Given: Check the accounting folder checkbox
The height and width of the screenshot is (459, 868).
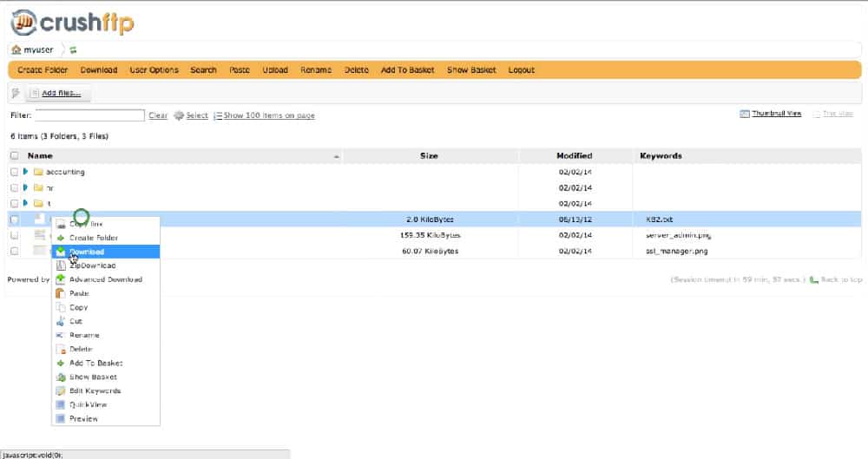Looking at the screenshot, I should pyautogui.click(x=15, y=172).
